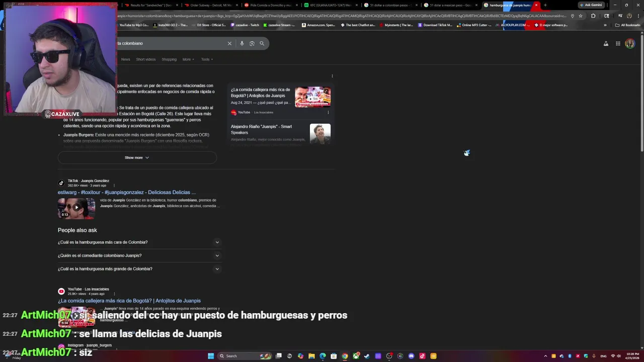Screen dimensions: 644x362
Task: Open the Online MP3 Cutter bookmark
Action: click(474, 25)
